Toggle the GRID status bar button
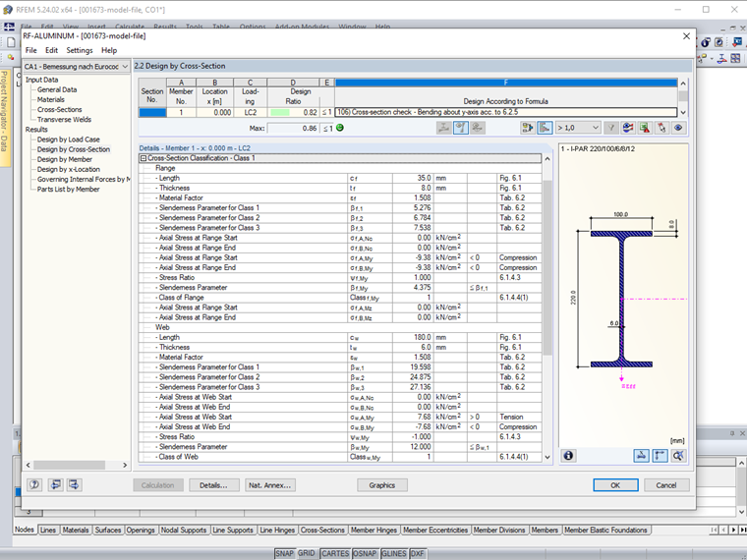The image size is (747, 560). point(307,553)
